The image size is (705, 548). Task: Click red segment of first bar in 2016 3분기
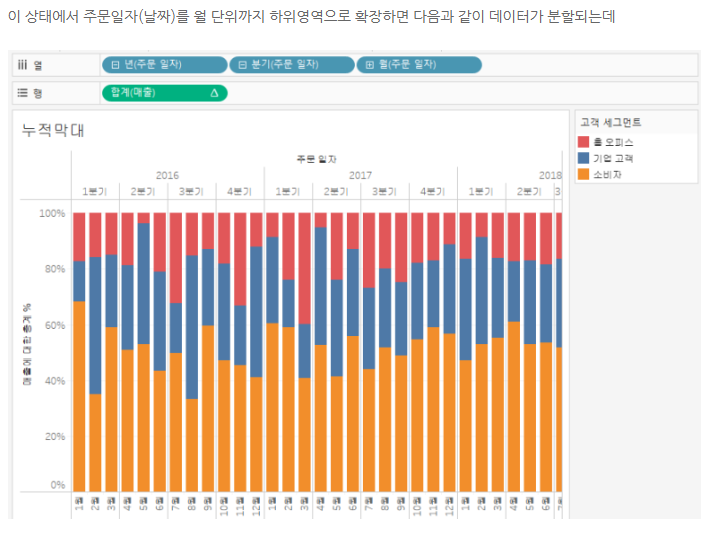pyautogui.click(x=176, y=258)
